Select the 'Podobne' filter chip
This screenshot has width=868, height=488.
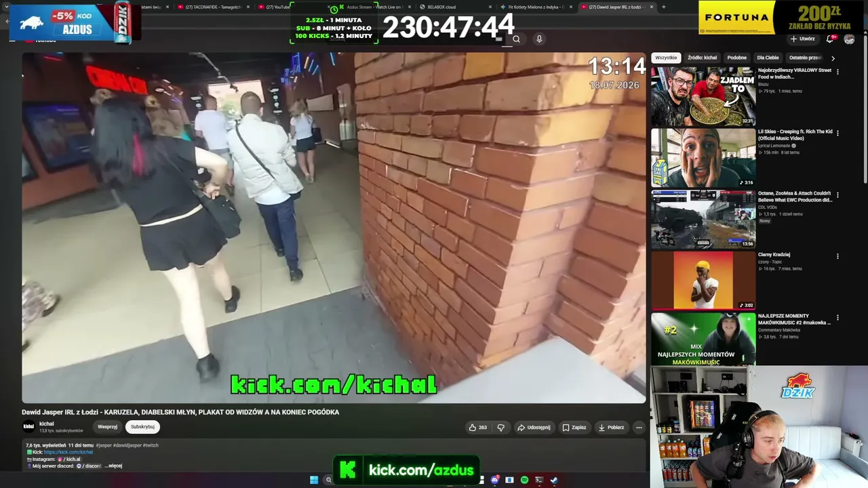[737, 58]
